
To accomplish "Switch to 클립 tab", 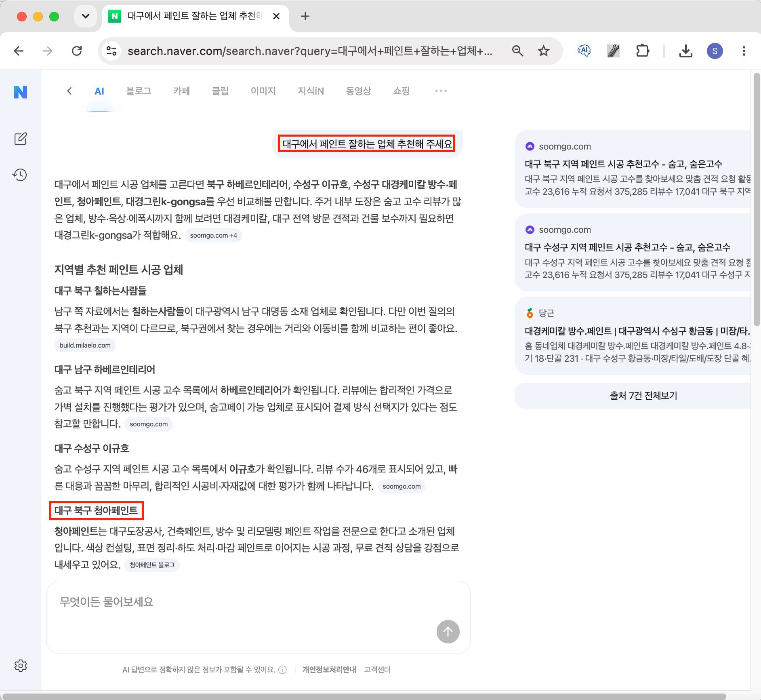I will (221, 91).
